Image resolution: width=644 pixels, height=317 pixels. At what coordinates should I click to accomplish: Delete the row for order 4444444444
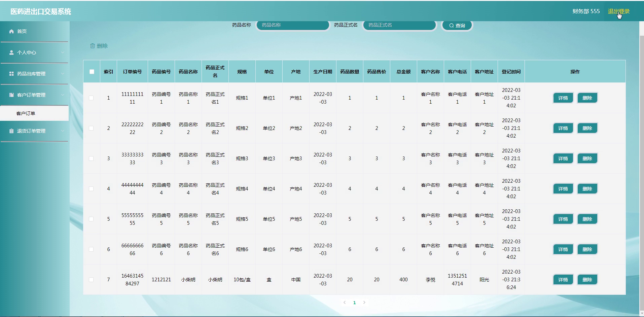pos(587,189)
